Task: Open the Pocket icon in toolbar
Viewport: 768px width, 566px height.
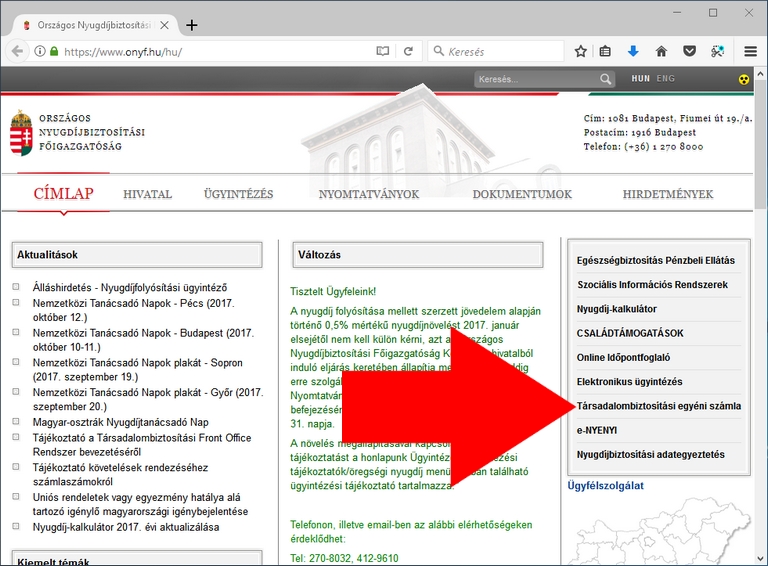Action: tap(689, 51)
